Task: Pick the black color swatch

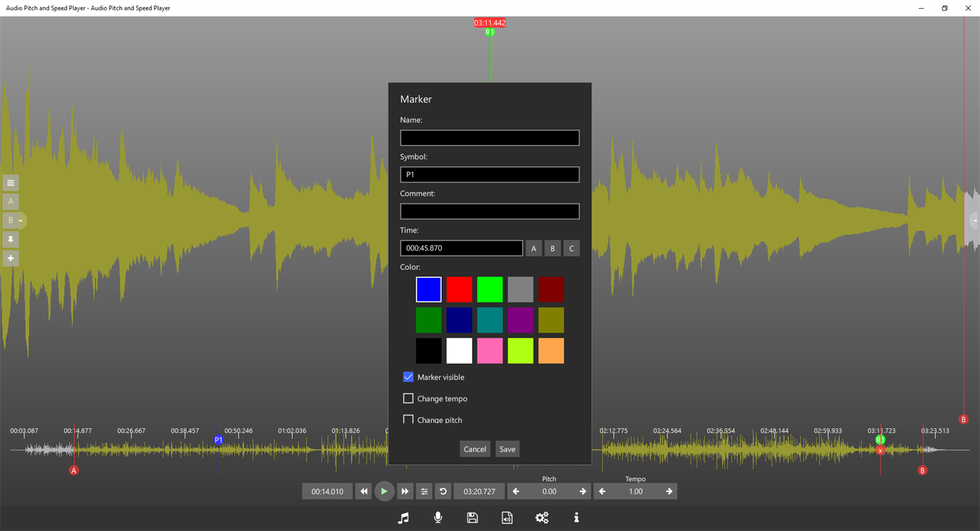Action: [x=429, y=351]
